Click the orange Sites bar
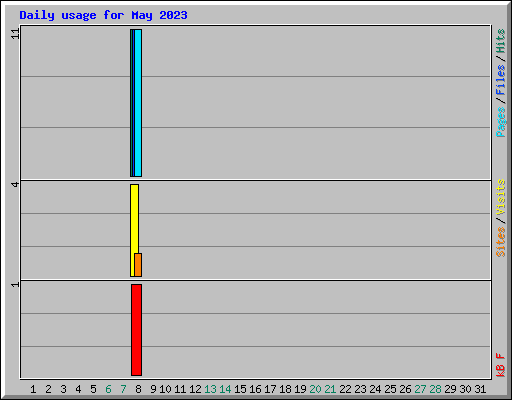 pyautogui.click(x=138, y=265)
